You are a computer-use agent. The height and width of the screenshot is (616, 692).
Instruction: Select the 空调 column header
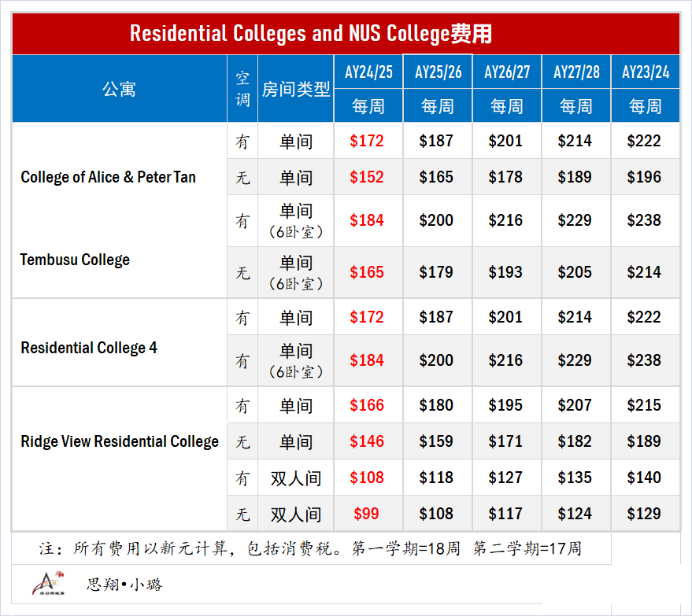[x=242, y=89]
